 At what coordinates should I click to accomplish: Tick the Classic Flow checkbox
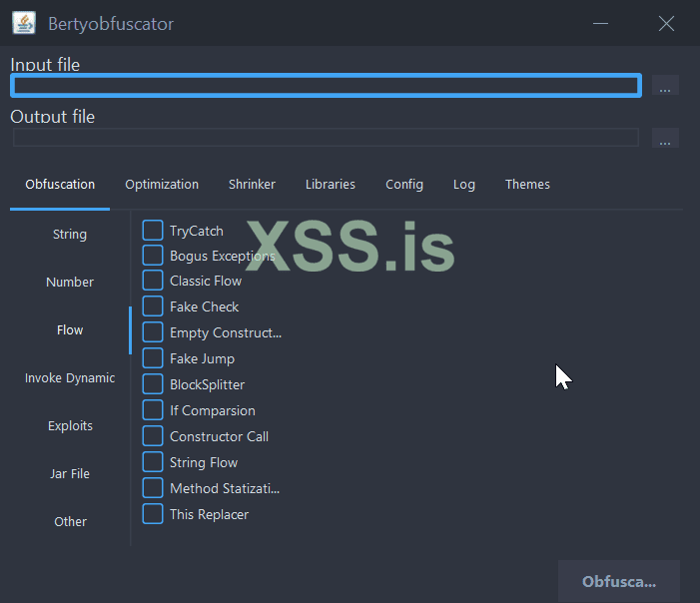coord(153,281)
